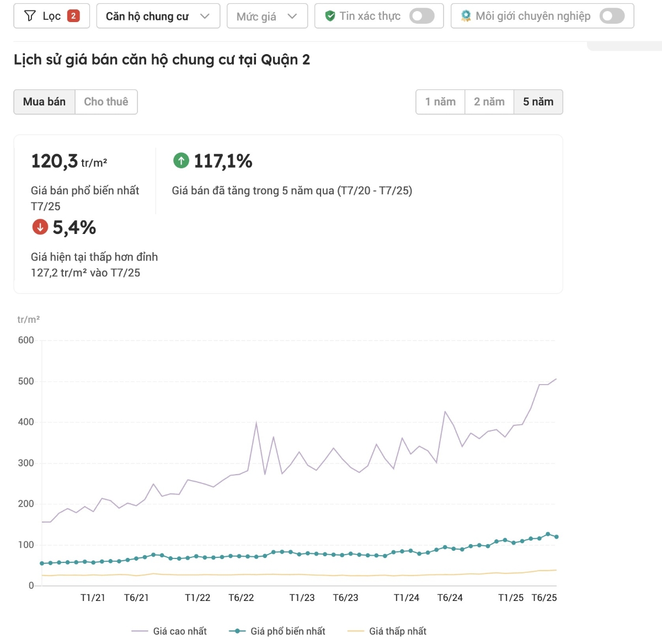This screenshot has height=644, width=662.
Task: Click the filter funnel icon next to Lọc
Action: pos(30,15)
